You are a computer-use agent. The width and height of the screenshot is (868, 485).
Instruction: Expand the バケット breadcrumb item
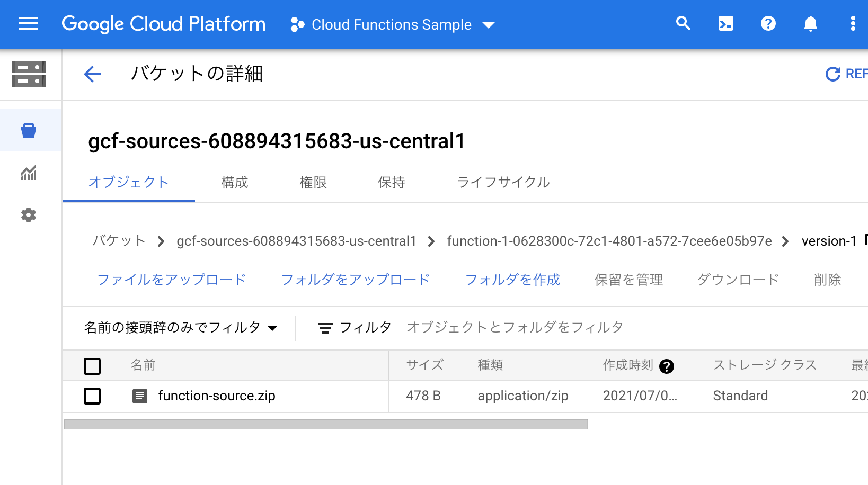(x=118, y=241)
